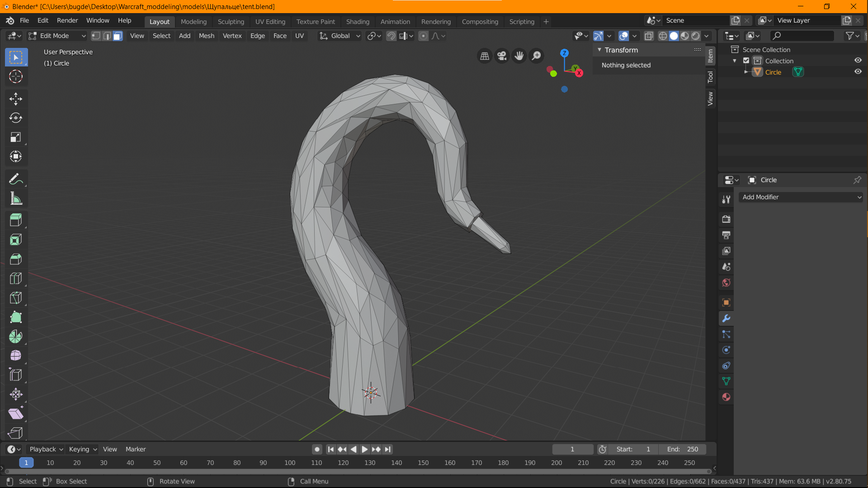Viewport: 868px width, 488px height.
Task: Collapse the Transform panel
Action: coord(599,50)
